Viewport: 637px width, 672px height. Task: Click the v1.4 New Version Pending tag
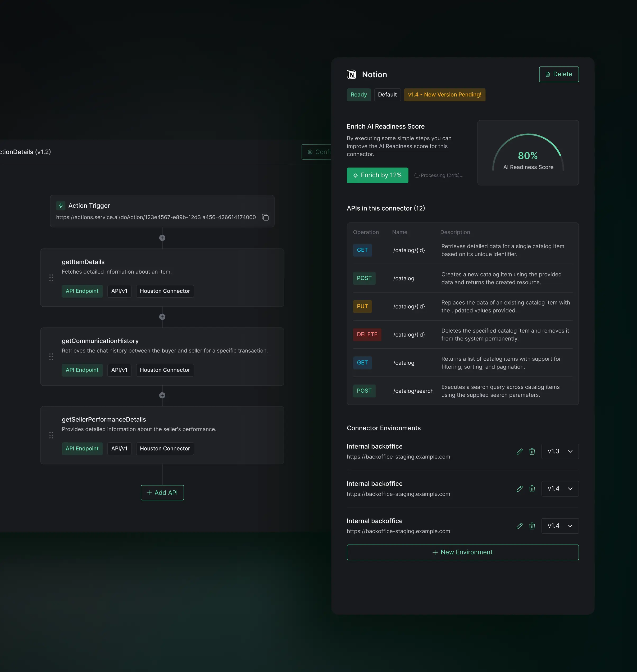tap(445, 95)
